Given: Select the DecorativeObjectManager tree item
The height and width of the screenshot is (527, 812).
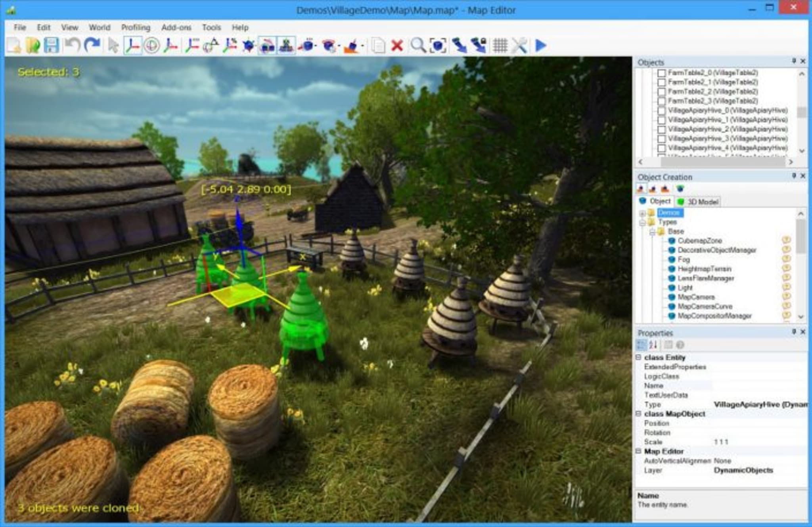Looking at the screenshot, I should 717,250.
